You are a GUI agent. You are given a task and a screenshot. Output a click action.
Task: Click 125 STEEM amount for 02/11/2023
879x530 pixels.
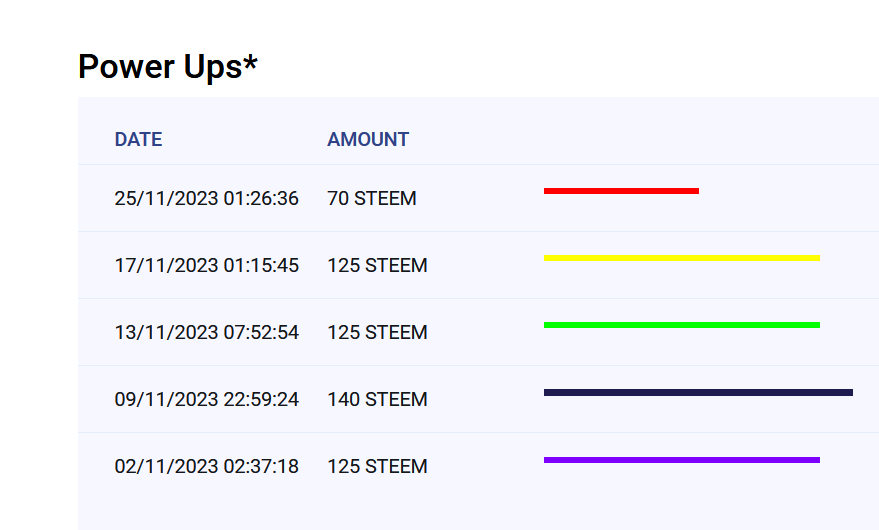pyautogui.click(x=377, y=467)
